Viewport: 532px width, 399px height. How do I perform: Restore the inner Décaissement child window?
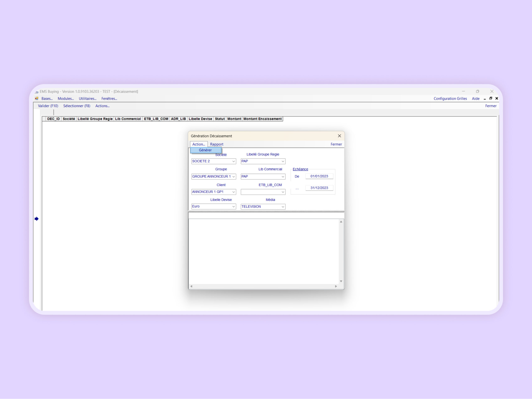[x=491, y=98]
